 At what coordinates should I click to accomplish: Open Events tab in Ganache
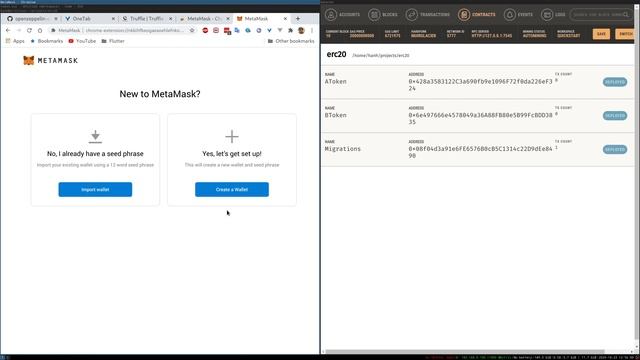(x=518, y=15)
